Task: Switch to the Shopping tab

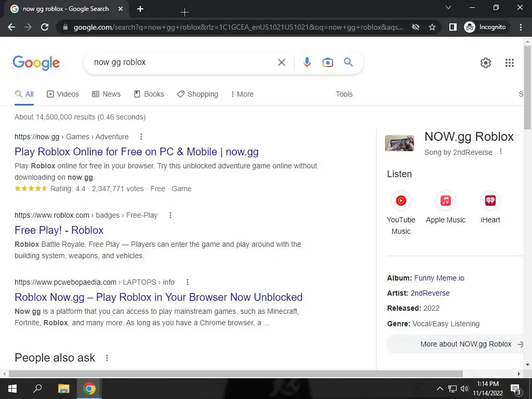Action: [198, 95]
